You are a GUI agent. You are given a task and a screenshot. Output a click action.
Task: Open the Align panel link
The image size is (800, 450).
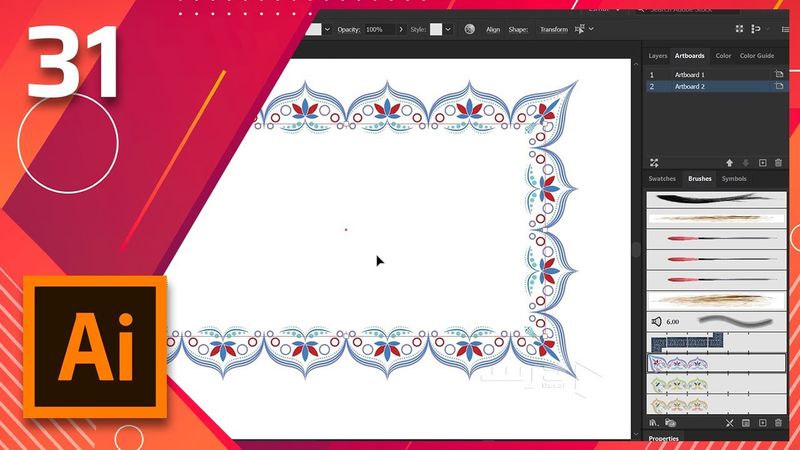click(x=493, y=30)
